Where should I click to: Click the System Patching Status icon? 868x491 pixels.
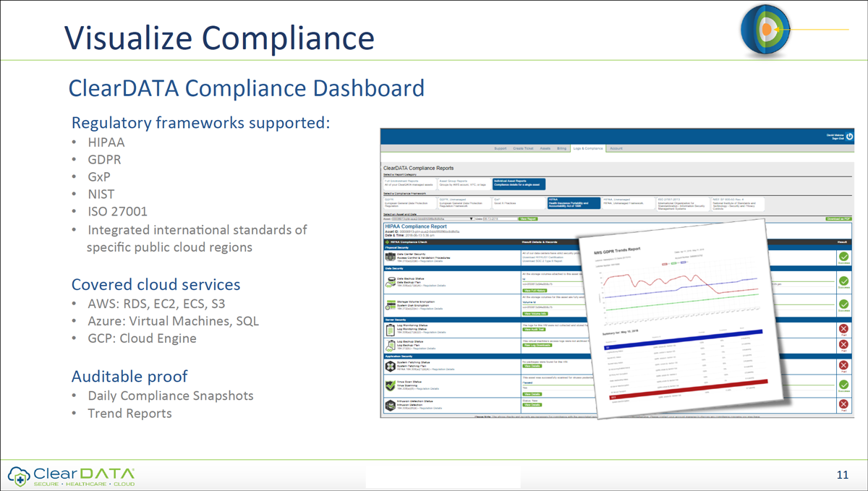click(x=391, y=367)
